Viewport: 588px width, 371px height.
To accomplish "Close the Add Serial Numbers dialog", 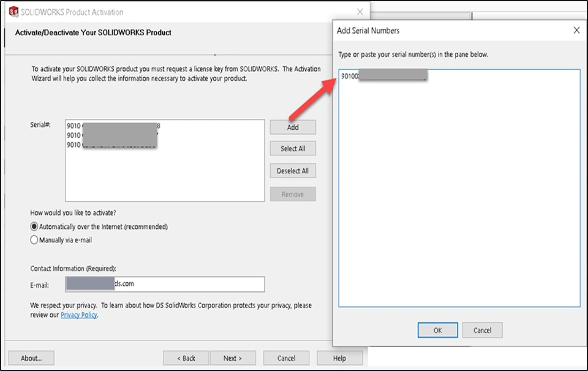I will click(577, 31).
